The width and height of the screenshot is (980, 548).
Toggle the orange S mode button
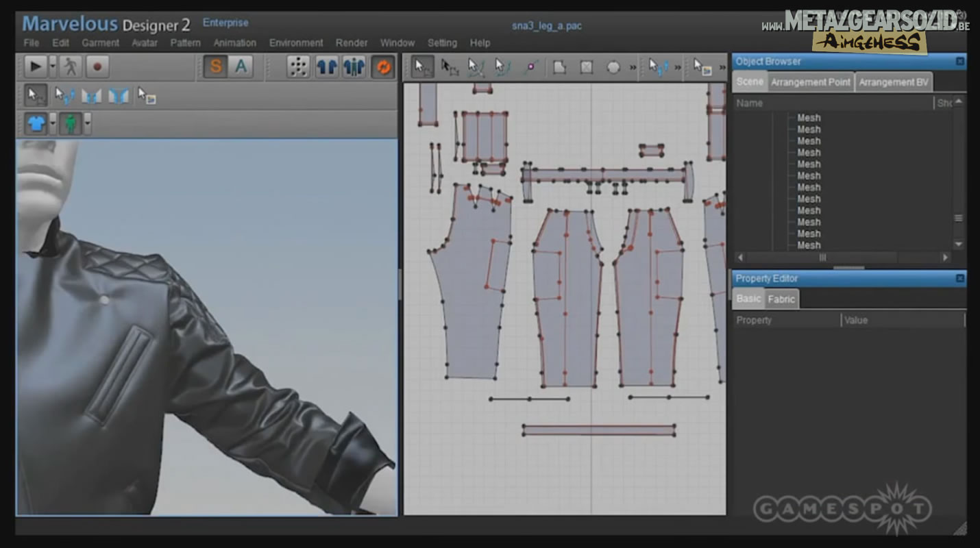(x=215, y=66)
